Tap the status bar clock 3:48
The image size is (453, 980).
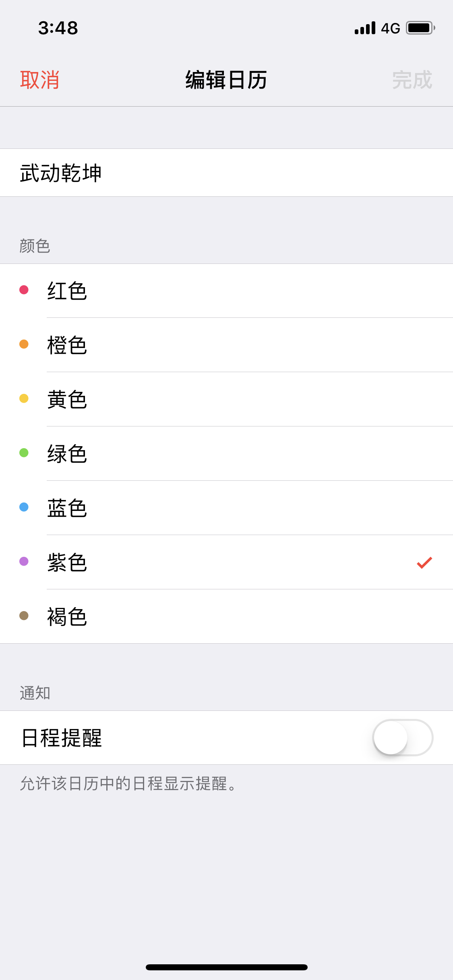[x=58, y=28]
